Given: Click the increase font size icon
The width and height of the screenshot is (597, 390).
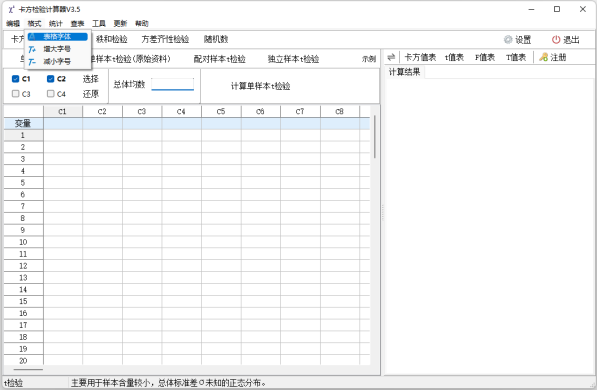Looking at the screenshot, I should (x=32, y=49).
